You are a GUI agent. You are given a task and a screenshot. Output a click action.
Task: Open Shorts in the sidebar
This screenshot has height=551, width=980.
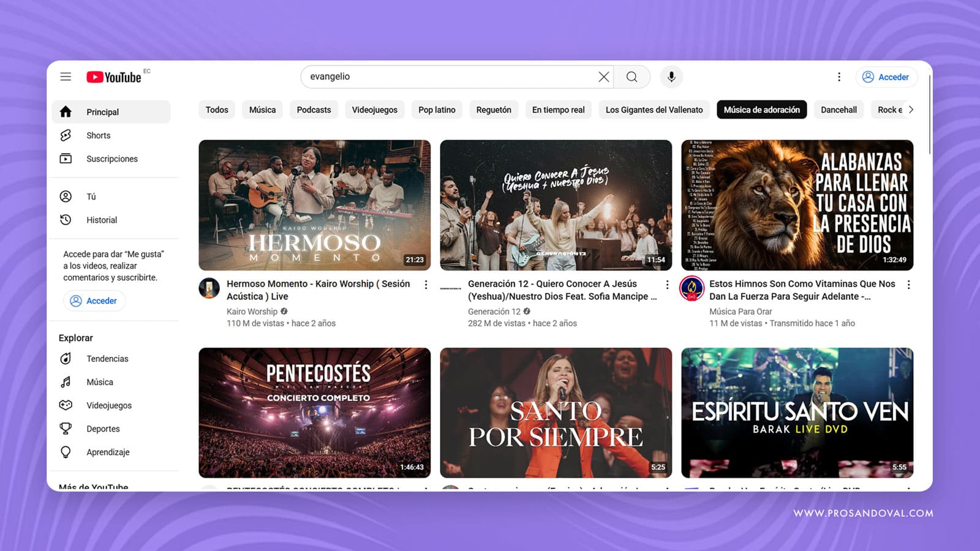click(x=111, y=135)
